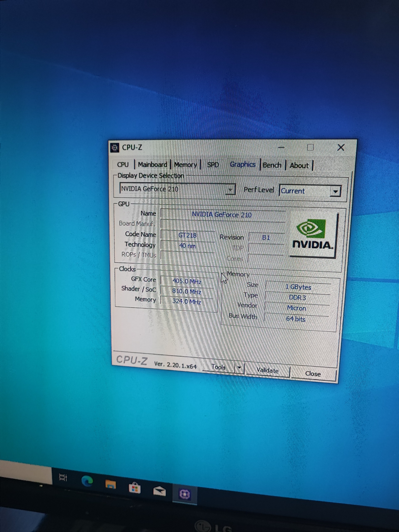399x532 pixels.
Task: Click the Validate button
Action: pyautogui.click(x=267, y=370)
